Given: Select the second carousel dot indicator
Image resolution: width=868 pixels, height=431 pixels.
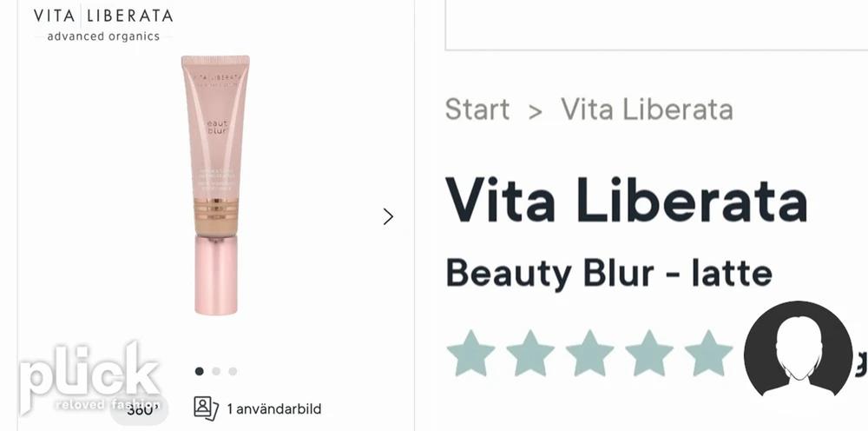Looking at the screenshot, I should point(216,371).
